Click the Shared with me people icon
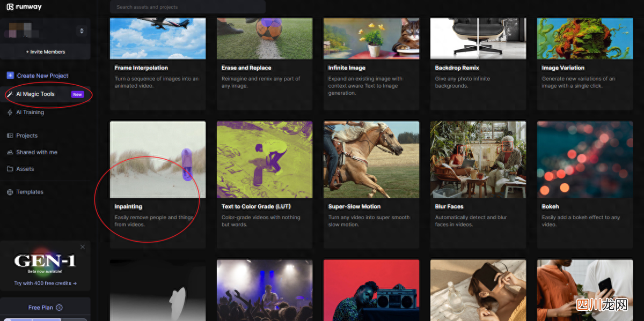 10,152
